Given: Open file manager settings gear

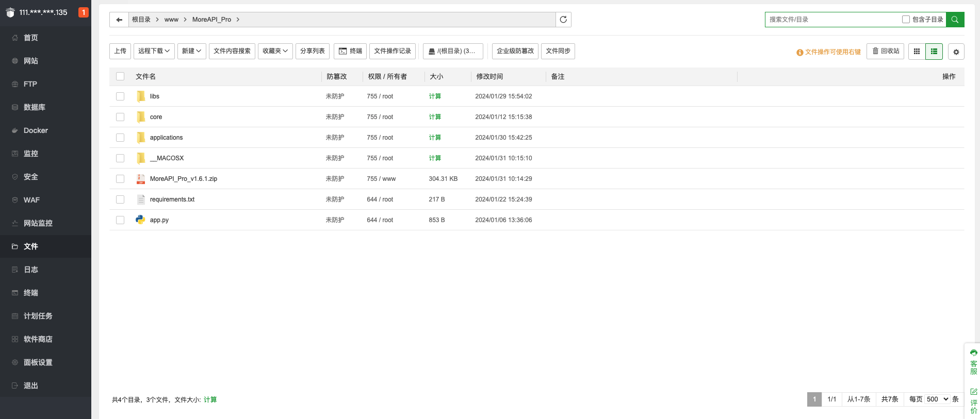Looking at the screenshot, I should coord(956,52).
